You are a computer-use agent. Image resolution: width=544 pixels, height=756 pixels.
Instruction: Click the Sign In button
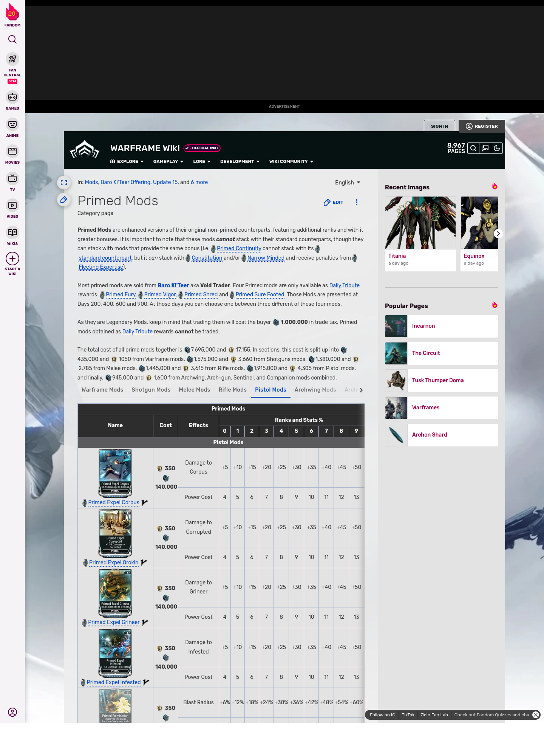(x=439, y=126)
